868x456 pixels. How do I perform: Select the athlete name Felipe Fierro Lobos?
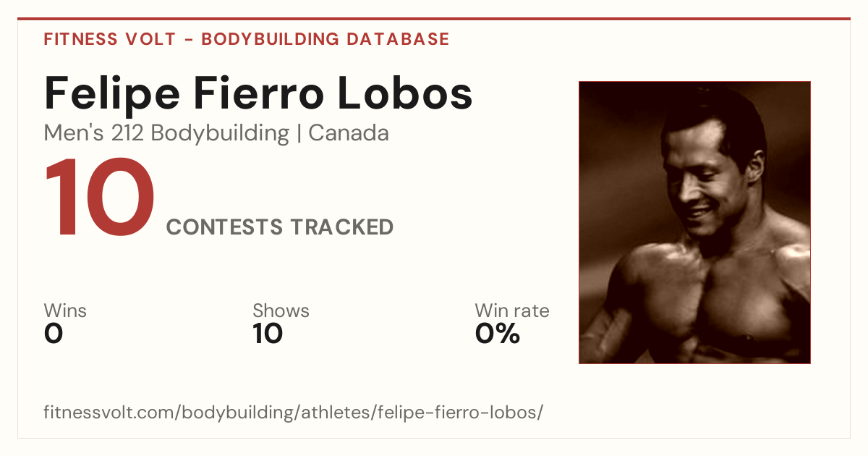point(258,94)
